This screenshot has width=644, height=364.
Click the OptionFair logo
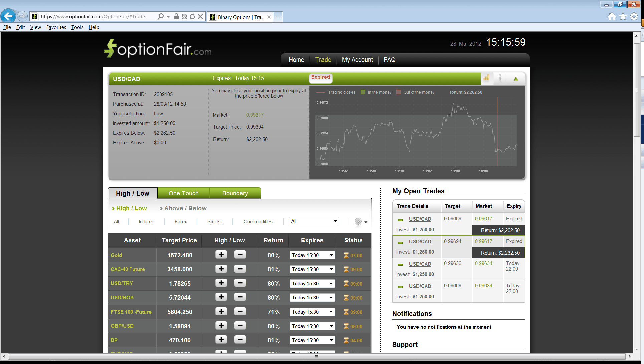(157, 48)
